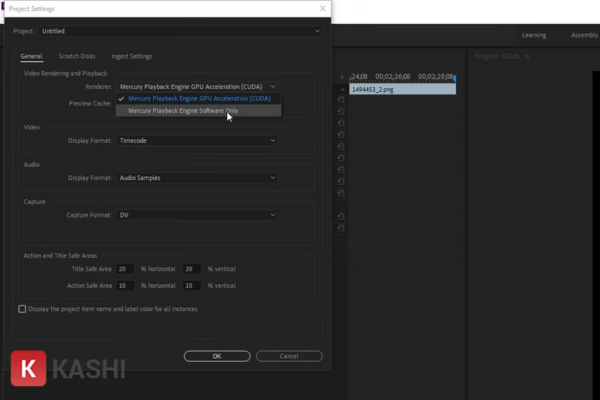Switch to the General tab
Viewport: 600px width, 400px height.
(31, 56)
